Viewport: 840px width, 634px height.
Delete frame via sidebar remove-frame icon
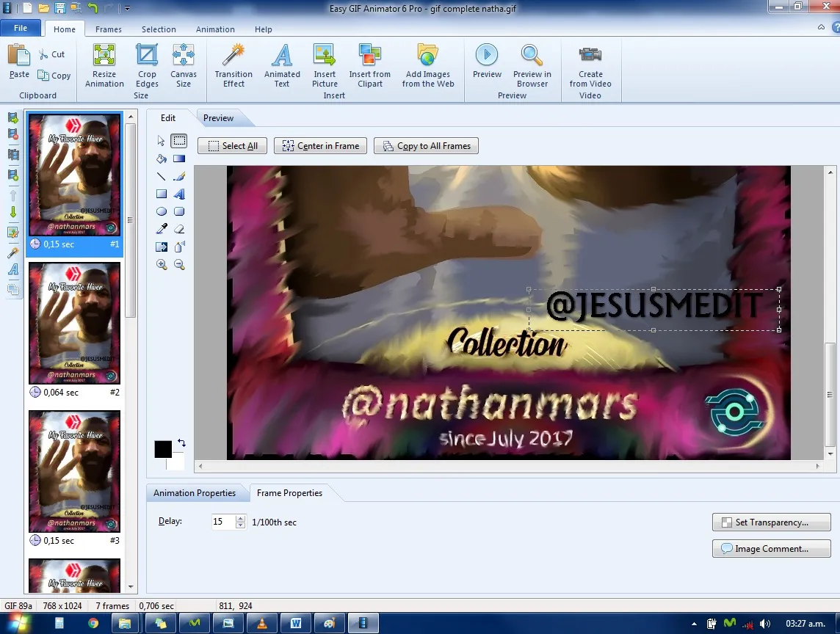point(13,134)
